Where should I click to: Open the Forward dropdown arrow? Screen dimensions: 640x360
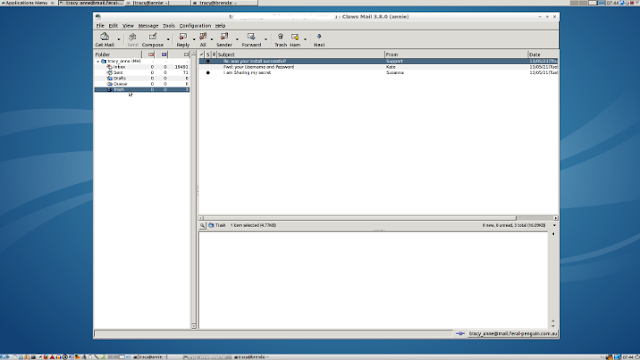tap(266, 39)
